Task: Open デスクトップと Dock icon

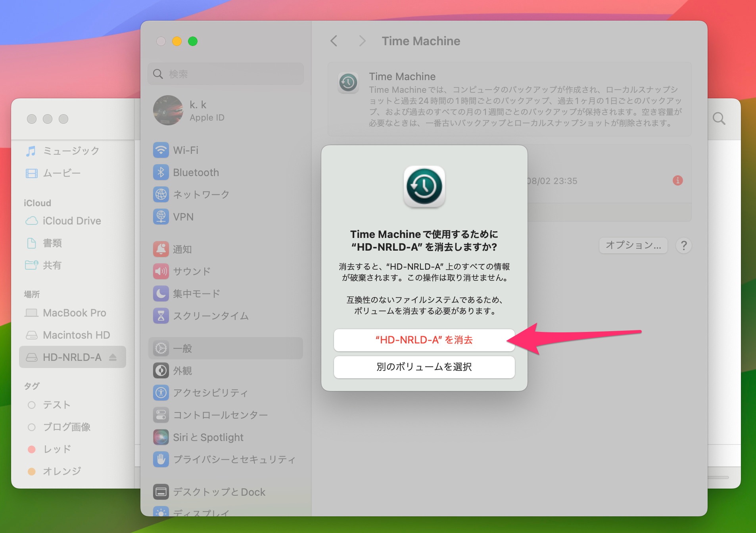Action: 161,492
